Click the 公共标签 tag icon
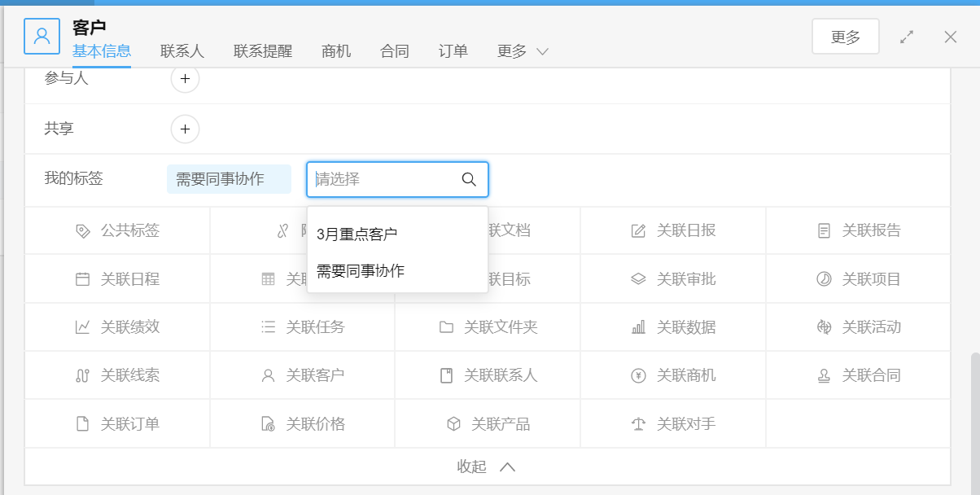Image resolution: width=980 pixels, height=495 pixels. [82, 230]
